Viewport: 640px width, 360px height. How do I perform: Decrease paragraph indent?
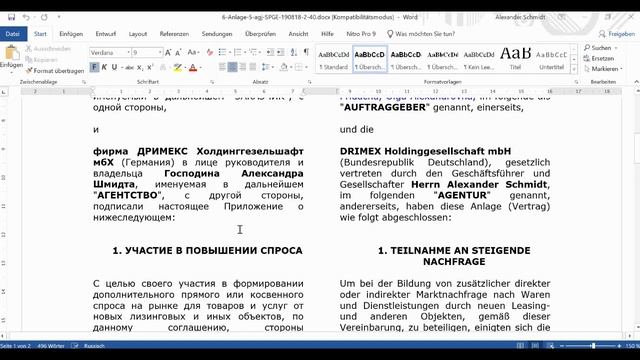click(x=270, y=52)
